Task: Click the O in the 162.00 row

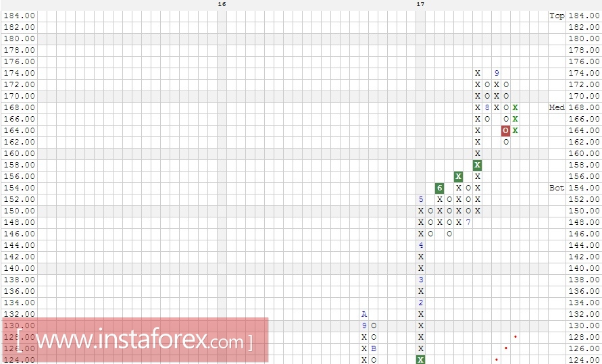Action: pyautogui.click(x=505, y=142)
